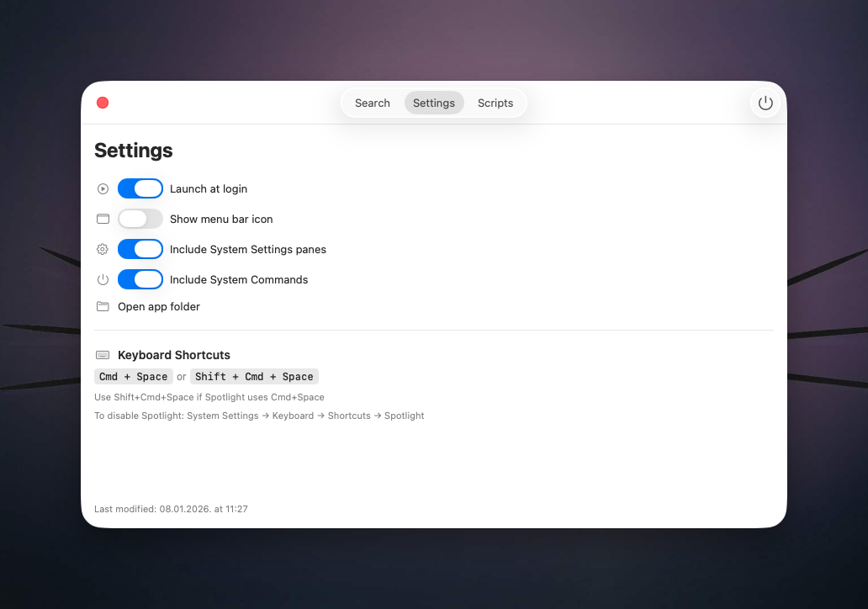Click the play icon beside Launch at login
The width and height of the screenshot is (868, 609).
click(x=103, y=188)
